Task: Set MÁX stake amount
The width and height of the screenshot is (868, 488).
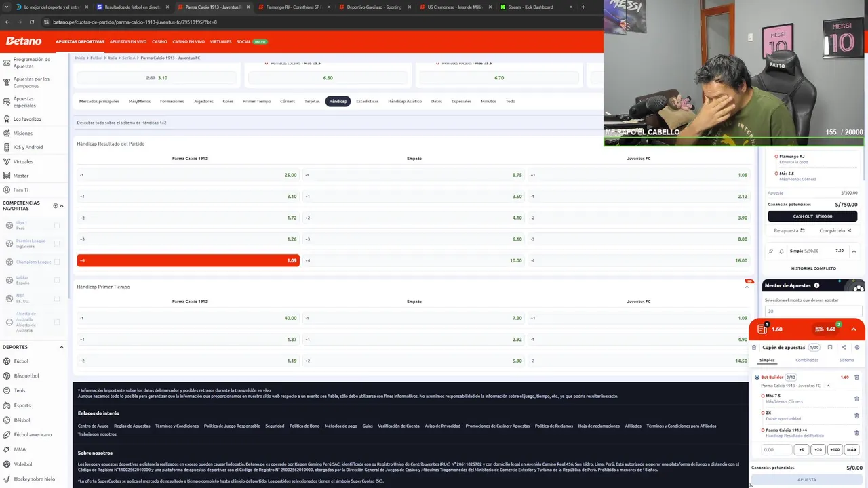Action: pyautogui.click(x=852, y=449)
